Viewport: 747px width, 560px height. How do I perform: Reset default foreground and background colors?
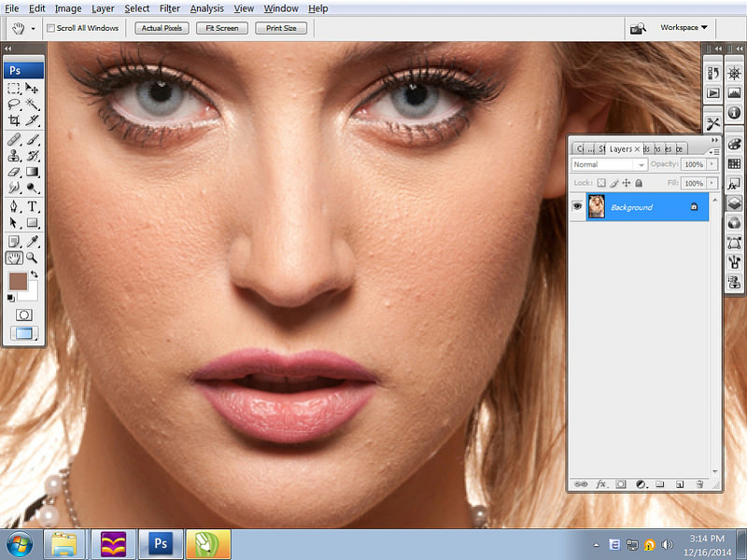coord(11,298)
